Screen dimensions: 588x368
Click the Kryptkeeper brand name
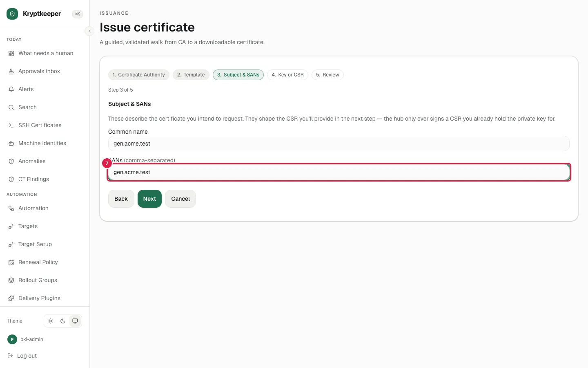pyautogui.click(x=42, y=14)
